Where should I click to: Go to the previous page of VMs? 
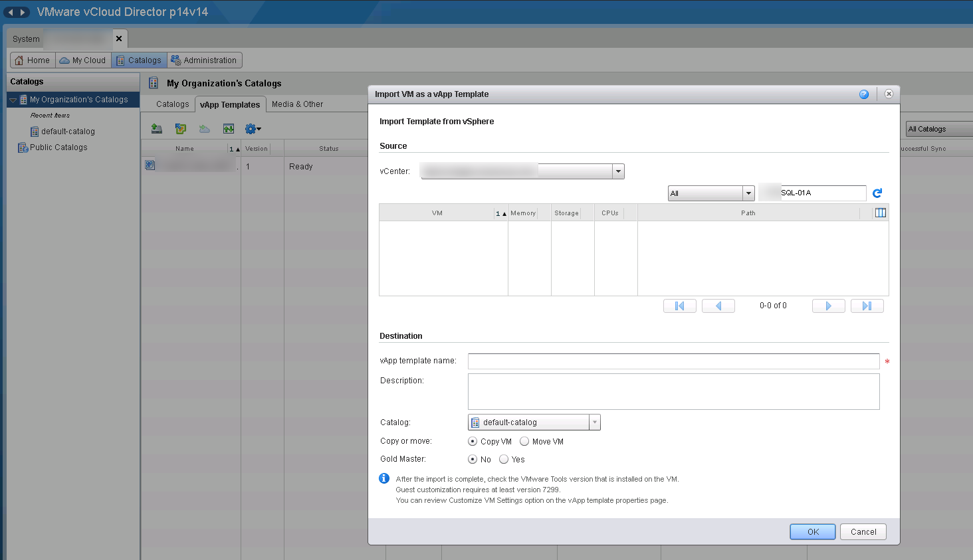718,306
